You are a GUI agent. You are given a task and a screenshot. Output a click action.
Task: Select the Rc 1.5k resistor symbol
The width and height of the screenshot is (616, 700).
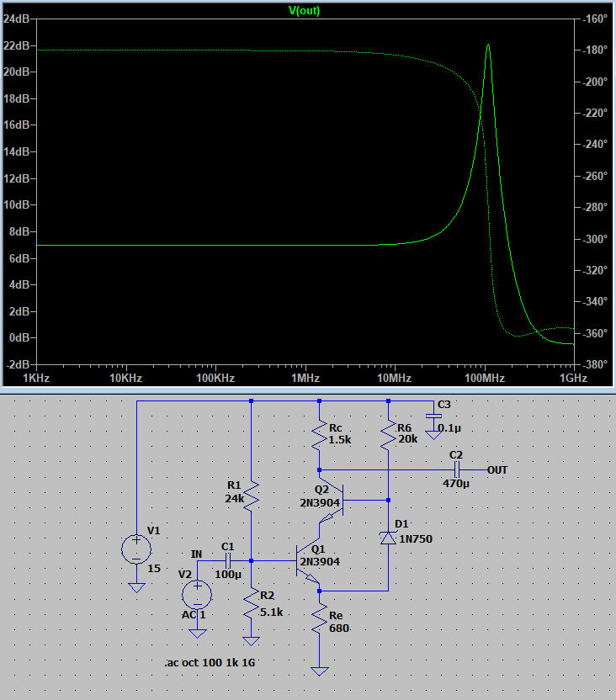click(320, 435)
